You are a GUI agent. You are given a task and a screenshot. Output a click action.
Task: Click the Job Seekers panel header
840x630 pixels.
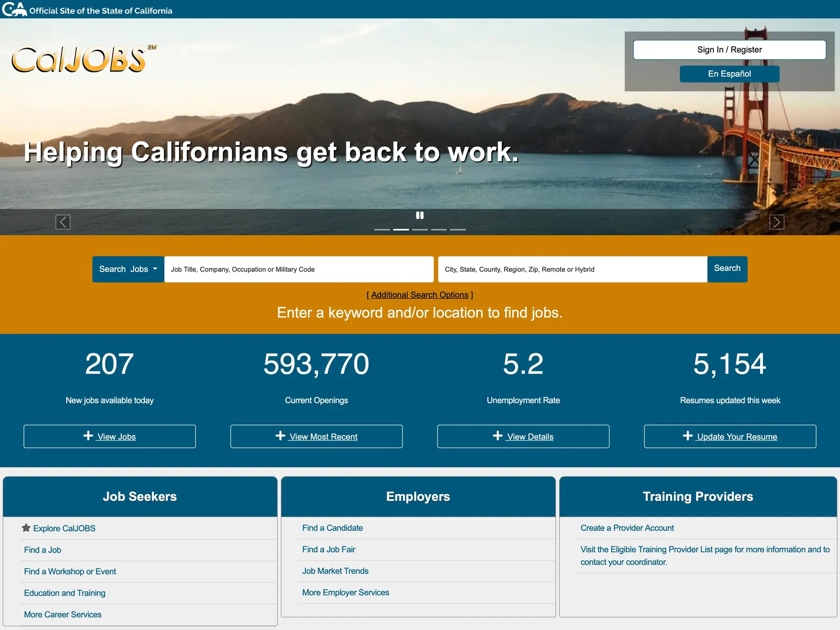point(140,497)
